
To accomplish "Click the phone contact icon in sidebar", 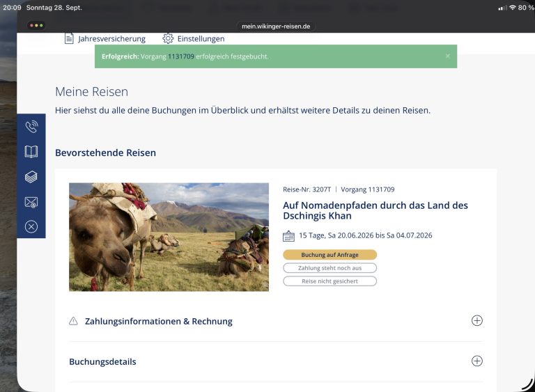I will 31,127.
